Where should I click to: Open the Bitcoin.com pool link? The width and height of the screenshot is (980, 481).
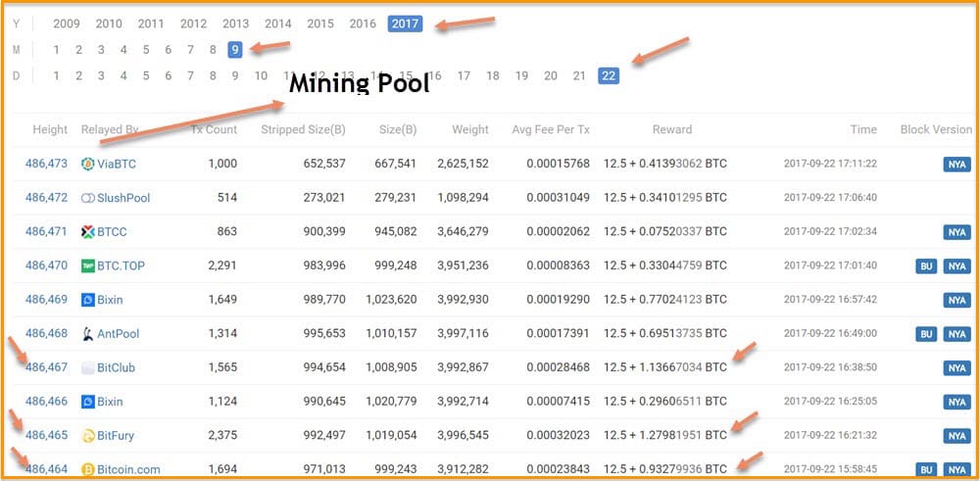(x=128, y=470)
